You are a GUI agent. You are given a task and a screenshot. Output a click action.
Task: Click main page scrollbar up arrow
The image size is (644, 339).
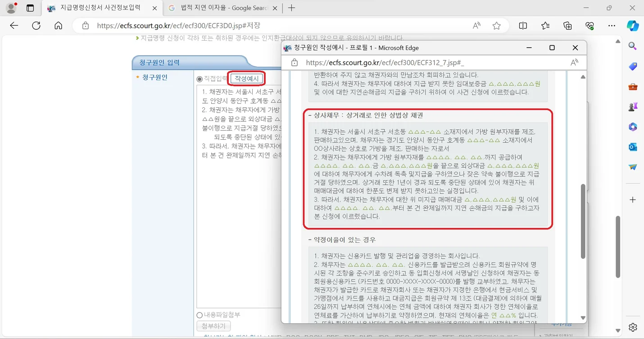coord(618,41)
